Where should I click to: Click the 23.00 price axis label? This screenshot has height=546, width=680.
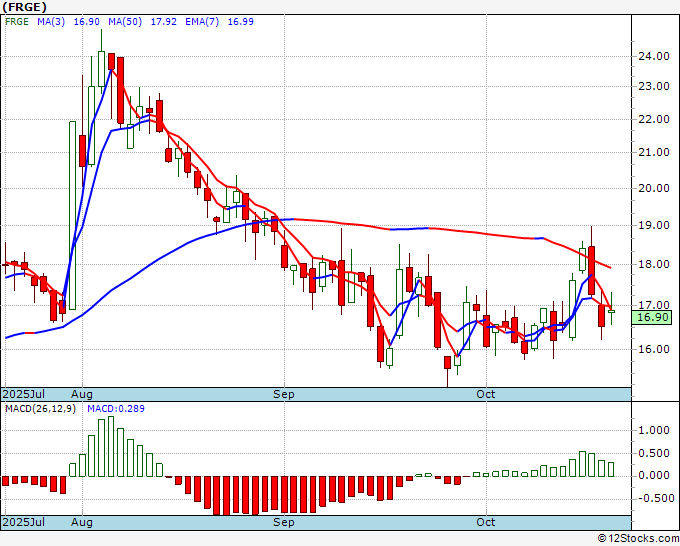point(654,86)
